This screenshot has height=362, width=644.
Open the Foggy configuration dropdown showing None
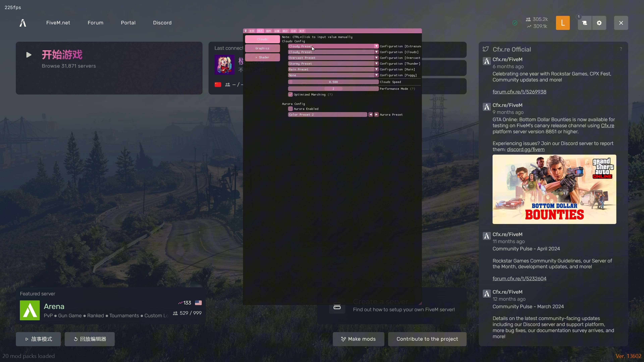coord(333,75)
